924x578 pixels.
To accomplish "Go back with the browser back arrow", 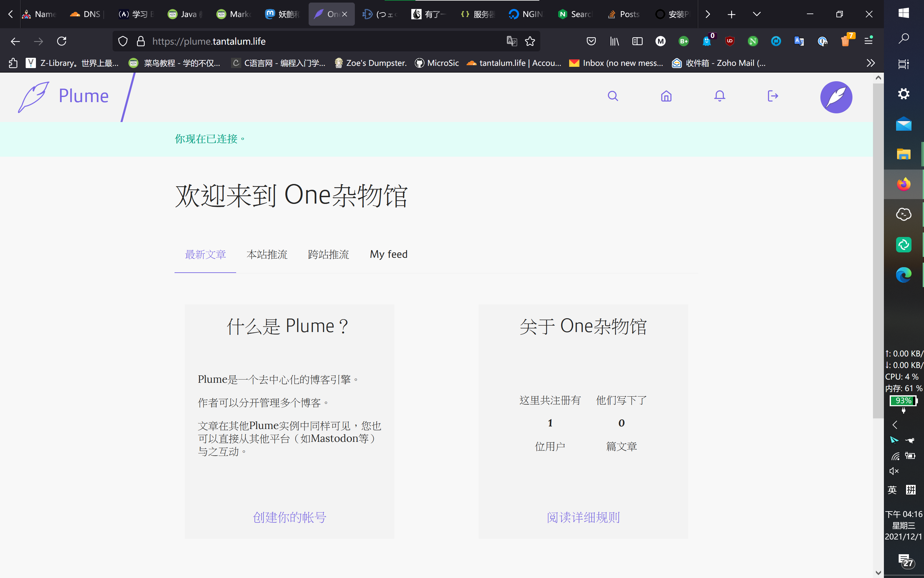I will click(x=15, y=41).
